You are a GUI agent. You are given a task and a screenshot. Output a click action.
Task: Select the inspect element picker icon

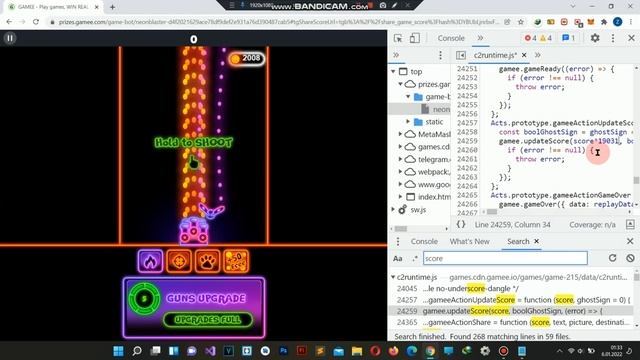(398, 38)
